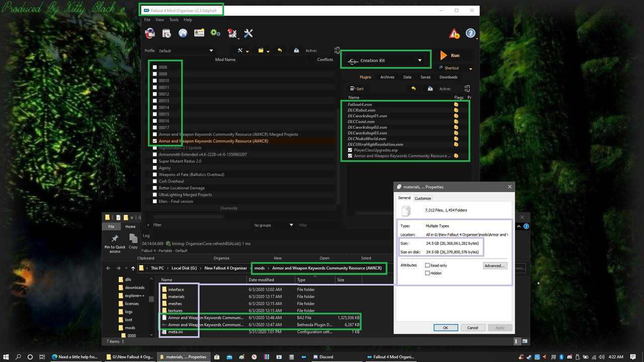
Task: Open the No groups dropdown
Action: coord(273,225)
